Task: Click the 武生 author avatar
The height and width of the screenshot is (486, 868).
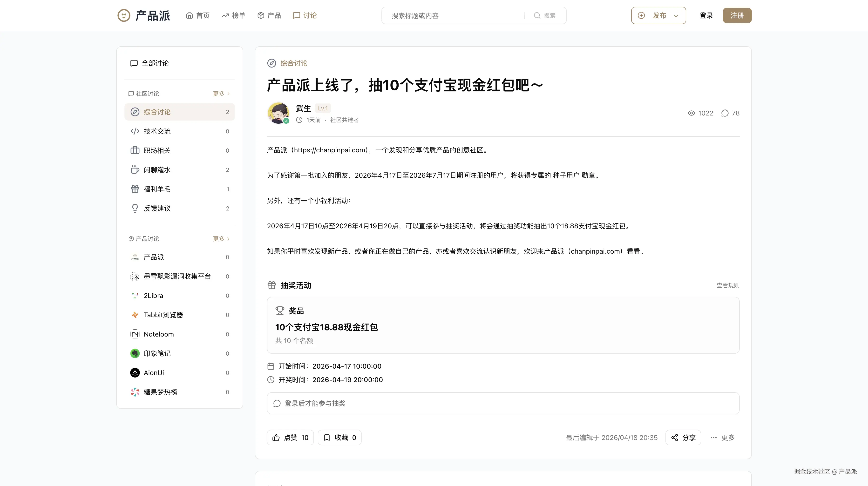Action: (x=278, y=113)
